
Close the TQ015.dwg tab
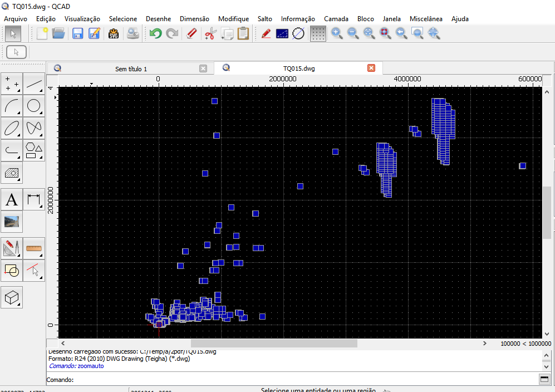pos(371,68)
